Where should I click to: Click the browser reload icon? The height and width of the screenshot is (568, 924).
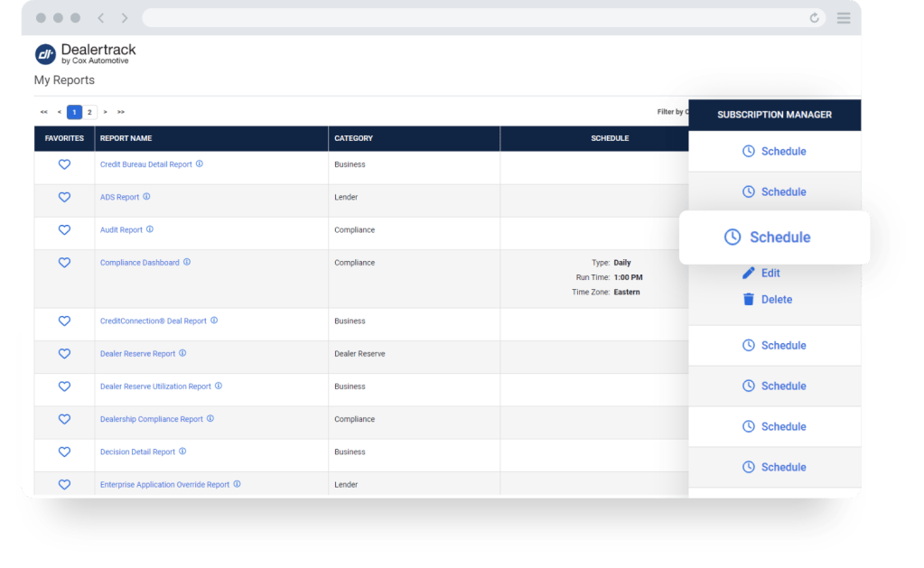pos(815,18)
